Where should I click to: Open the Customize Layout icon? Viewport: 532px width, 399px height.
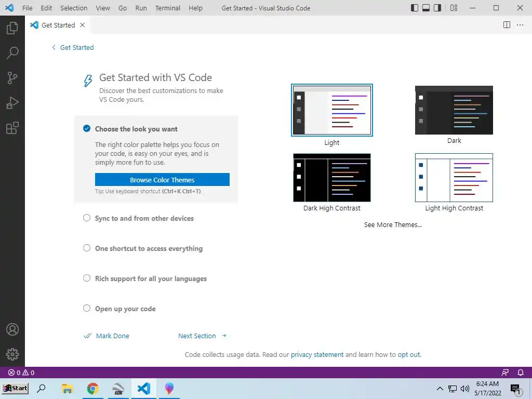click(454, 8)
